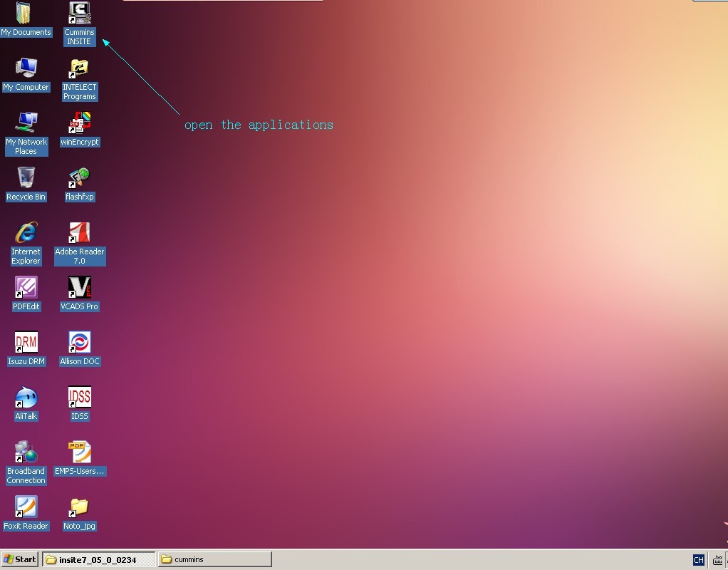Click the IDSS application icon
Viewport: 728px width, 570px height.
[x=79, y=398]
